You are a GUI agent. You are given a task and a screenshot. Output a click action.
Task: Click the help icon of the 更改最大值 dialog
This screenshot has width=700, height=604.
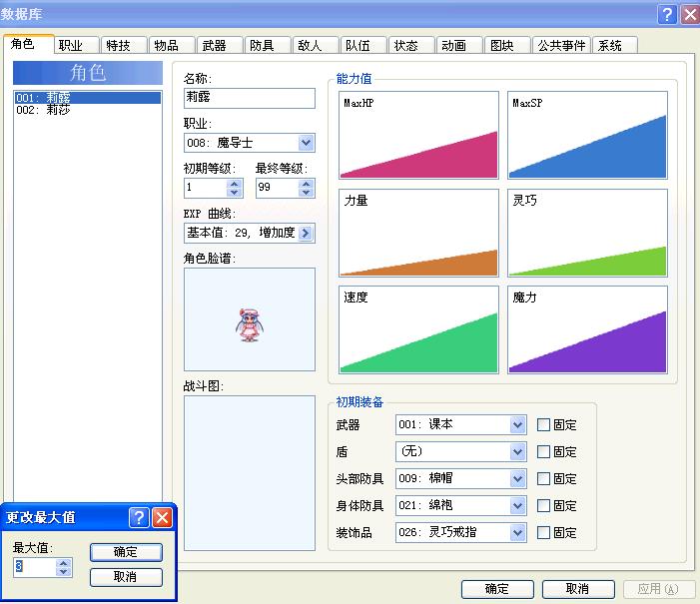pyautogui.click(x=139, y=518)
